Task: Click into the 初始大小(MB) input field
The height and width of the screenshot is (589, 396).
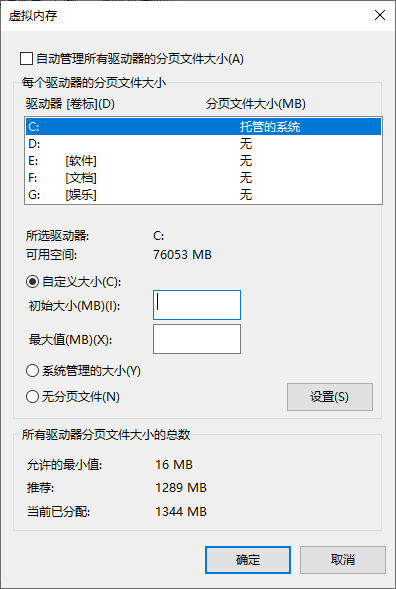Action: tap(197, 305)
